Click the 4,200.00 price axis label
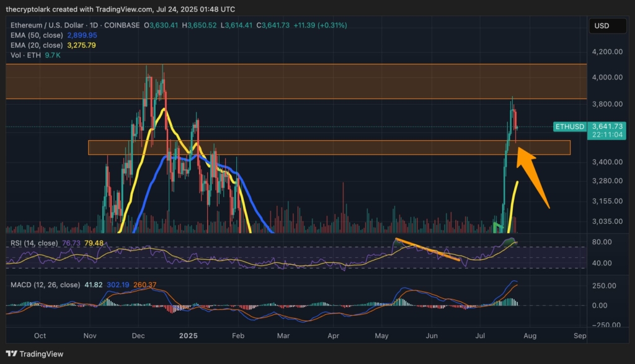 click(x=608, y=52)
